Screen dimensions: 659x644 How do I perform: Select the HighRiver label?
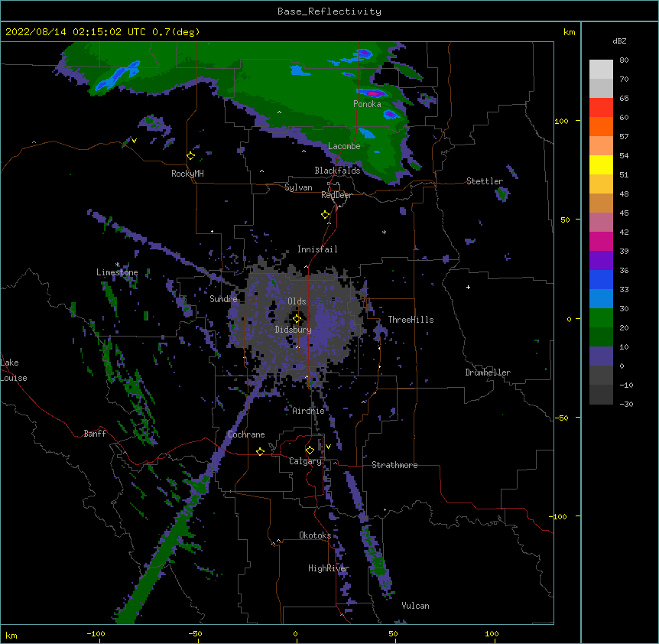pyautogui.click(x=329, y=568)
